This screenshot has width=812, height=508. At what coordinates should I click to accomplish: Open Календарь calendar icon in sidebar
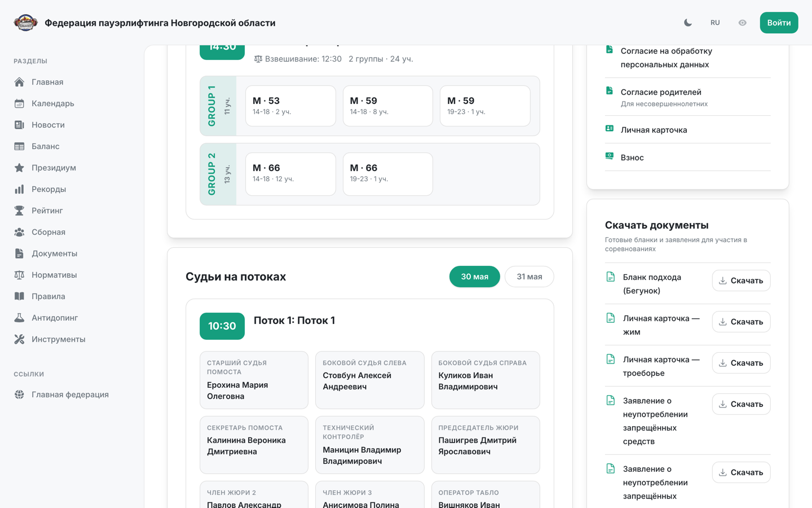[19, 103]
